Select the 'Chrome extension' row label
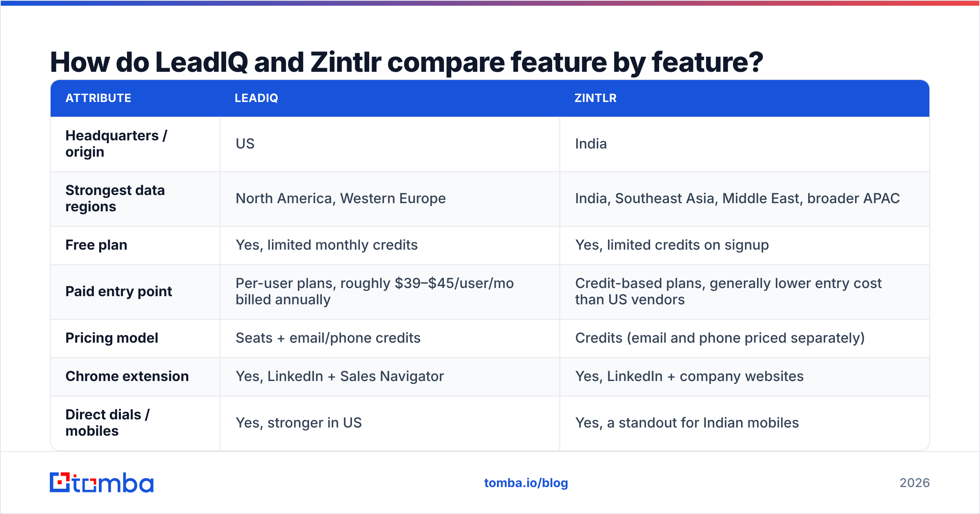980x514 pixels. (127, 377)
